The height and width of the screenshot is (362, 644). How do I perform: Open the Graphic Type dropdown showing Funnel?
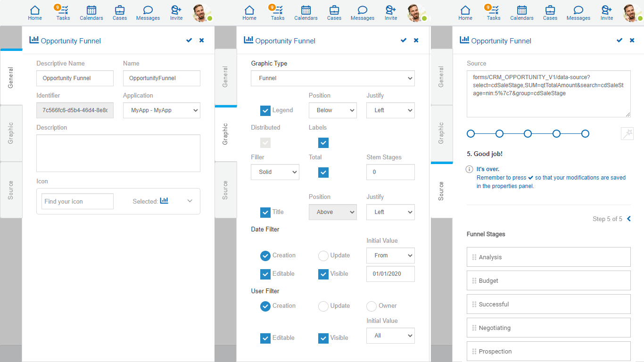pyautogui.click(x=332, y=78)
